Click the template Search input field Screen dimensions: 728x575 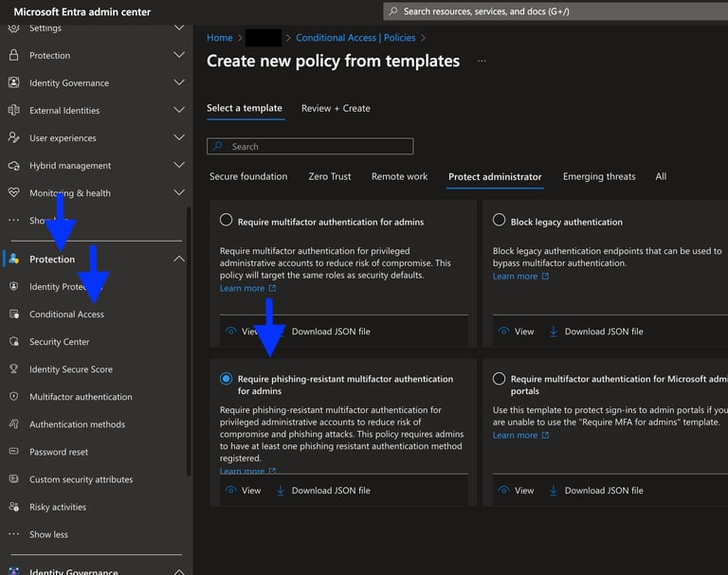pos(310,146)
